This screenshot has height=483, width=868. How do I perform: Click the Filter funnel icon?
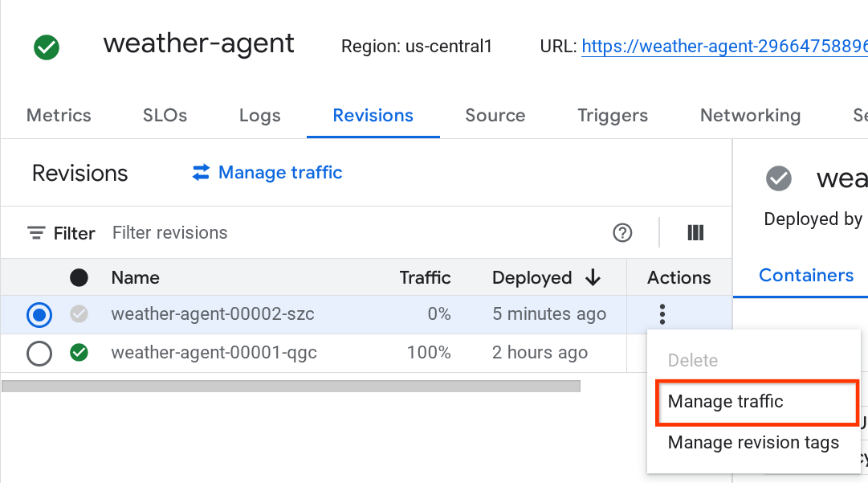(x=36, y=233)
